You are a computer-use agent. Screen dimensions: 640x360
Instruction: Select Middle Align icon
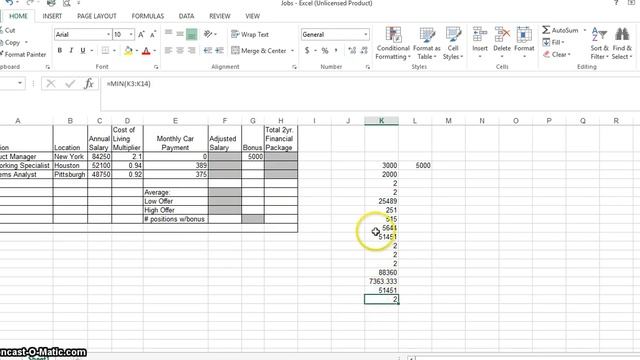coord(180,34)
